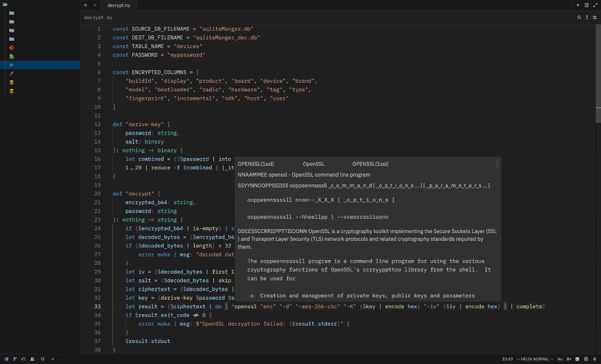The height and width of the screenshot is (364, 601).
Task: Toggle the outline panel icon
Action: click(24, 359)
